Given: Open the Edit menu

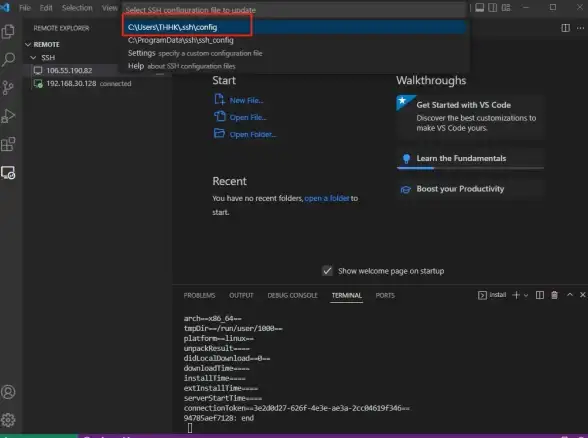Looking at the screenshot, I should [x=46, y=8].
